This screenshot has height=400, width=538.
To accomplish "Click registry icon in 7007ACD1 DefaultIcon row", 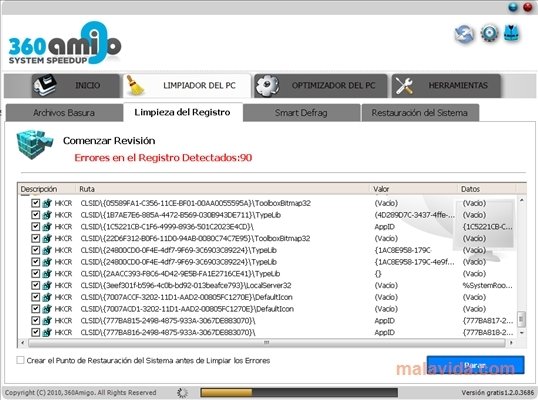I will pos(47,309).
